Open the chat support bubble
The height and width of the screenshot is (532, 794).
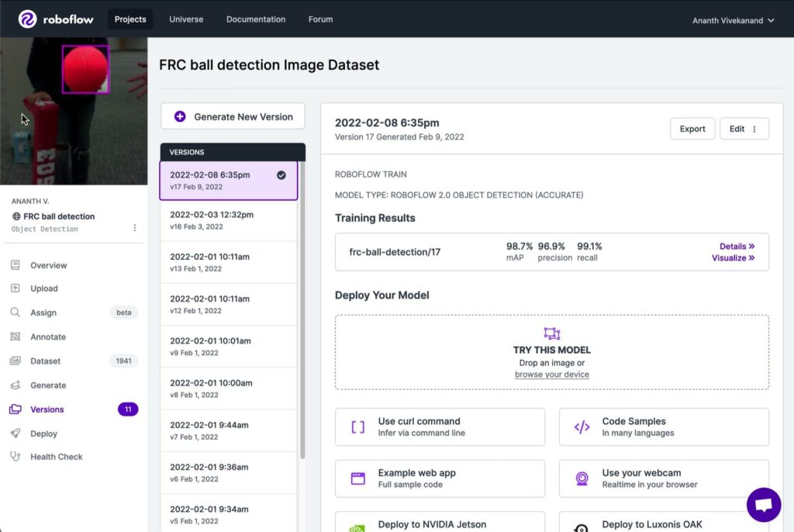coord(763,505)
